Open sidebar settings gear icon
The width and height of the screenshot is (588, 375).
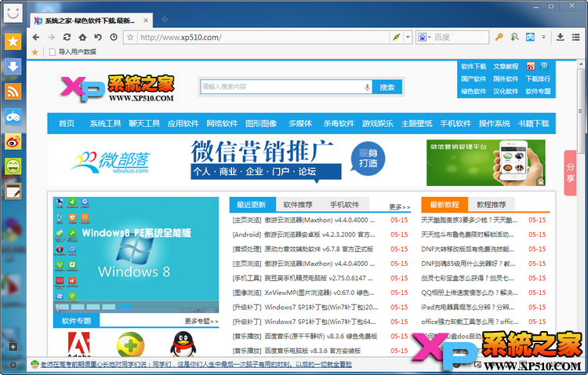(13, 365)
